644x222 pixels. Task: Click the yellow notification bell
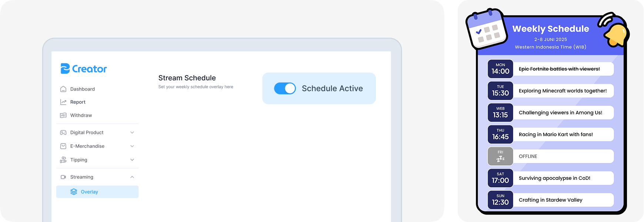click(x=616, y=34)
